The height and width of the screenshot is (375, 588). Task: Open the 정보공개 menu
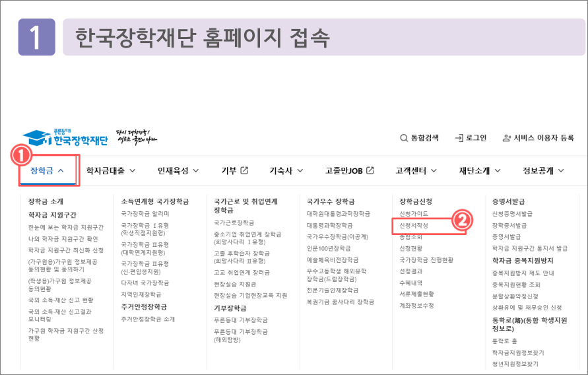(x=538, y=170)
